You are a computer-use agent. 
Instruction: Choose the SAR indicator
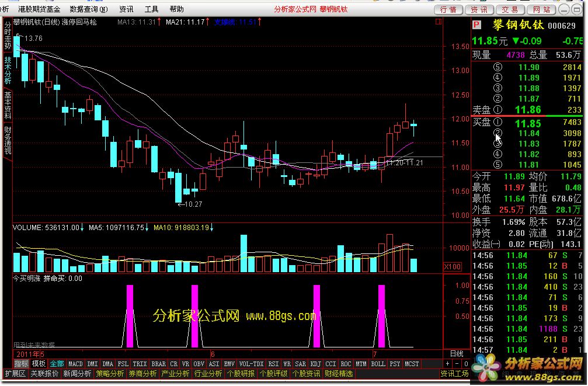[300, 363]
